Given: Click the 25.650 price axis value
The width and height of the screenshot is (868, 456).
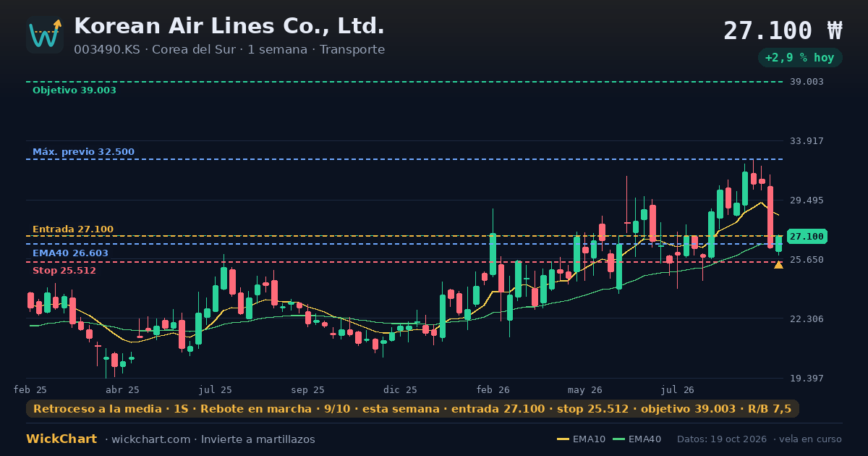Looking at the screenshot, I should [x=807, y=260].
